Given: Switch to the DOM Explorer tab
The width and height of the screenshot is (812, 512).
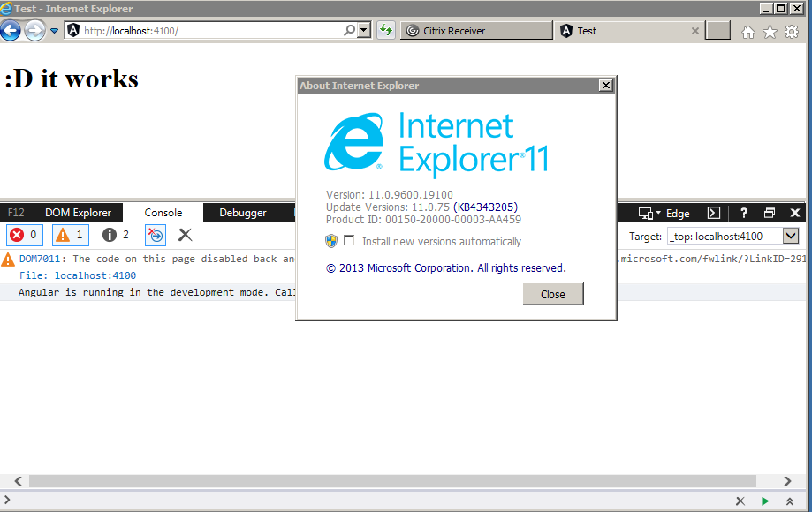Looking at the screenshot, I should 79,213.
